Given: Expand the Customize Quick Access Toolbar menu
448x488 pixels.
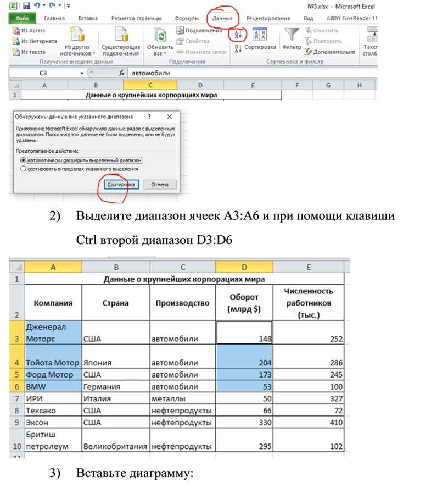Looking at the screenshot, I should coord(69,5).
